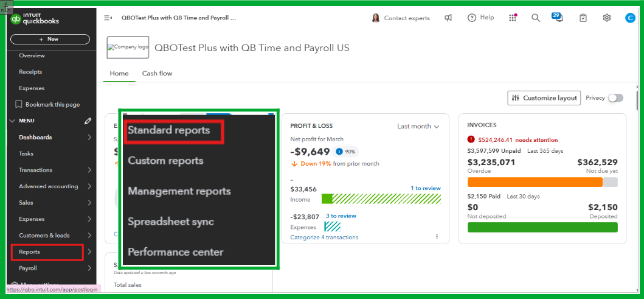Screen dimensions: 644x299
Task: Click the user profile avatar C
Action: tap(629, 18)
